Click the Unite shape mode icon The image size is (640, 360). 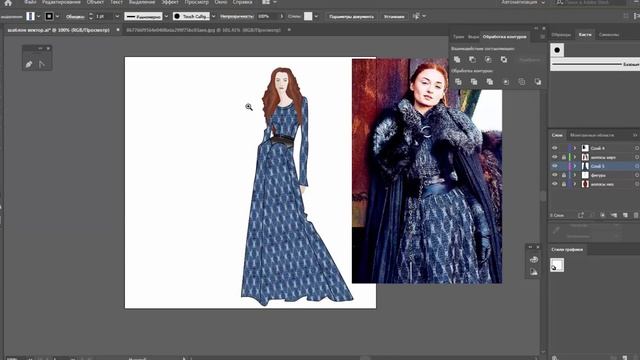pyautogui.click(x=457, y=60)
